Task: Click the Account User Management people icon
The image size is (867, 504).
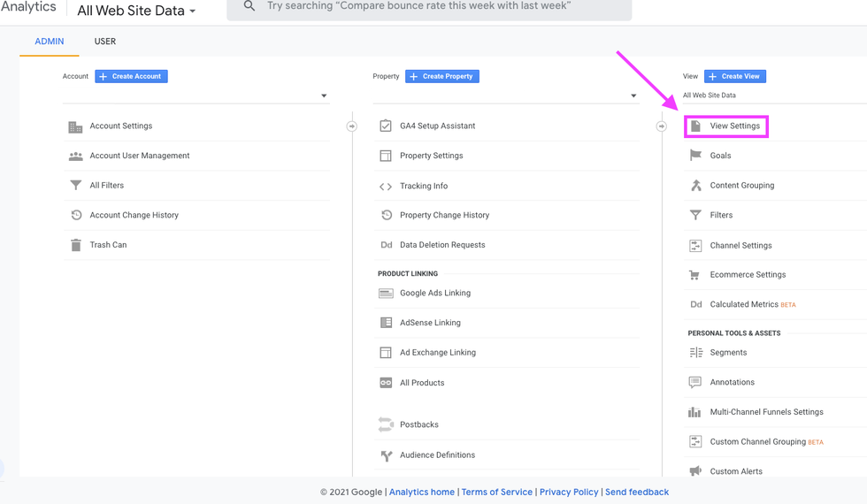Action: point(75,156)
